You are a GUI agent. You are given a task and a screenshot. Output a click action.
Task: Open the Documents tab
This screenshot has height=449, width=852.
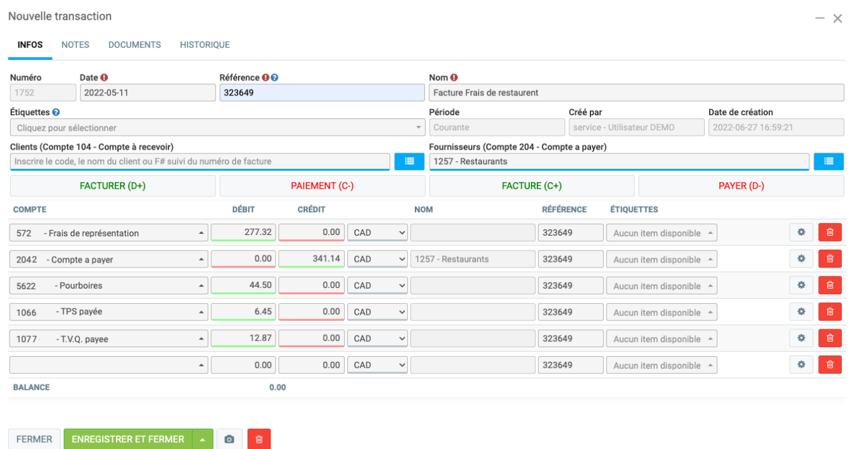(134, 45)
